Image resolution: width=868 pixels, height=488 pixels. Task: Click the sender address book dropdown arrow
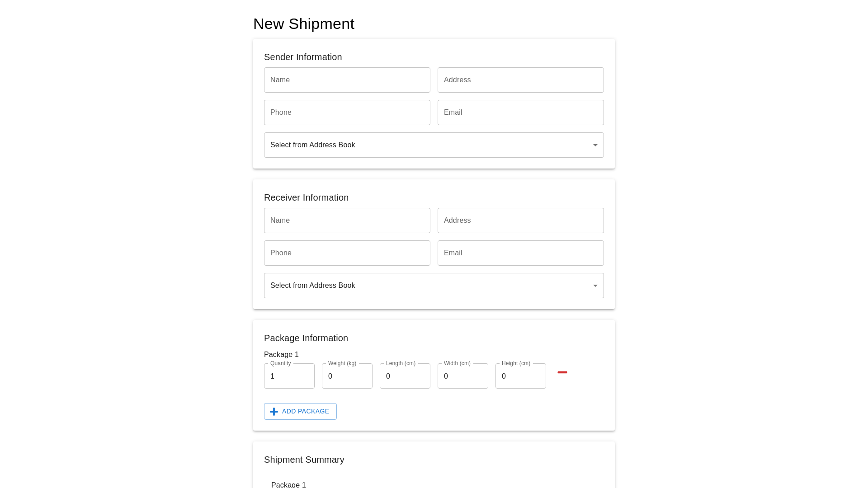tap(595, 145)
